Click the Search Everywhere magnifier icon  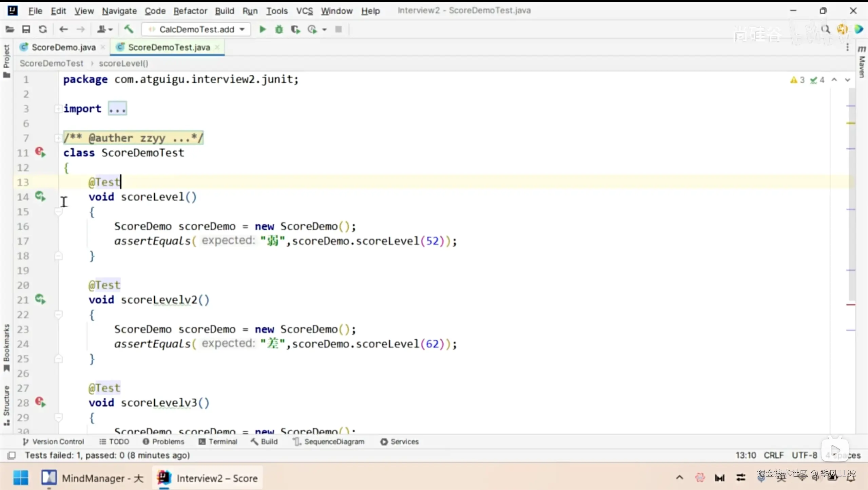825,30
